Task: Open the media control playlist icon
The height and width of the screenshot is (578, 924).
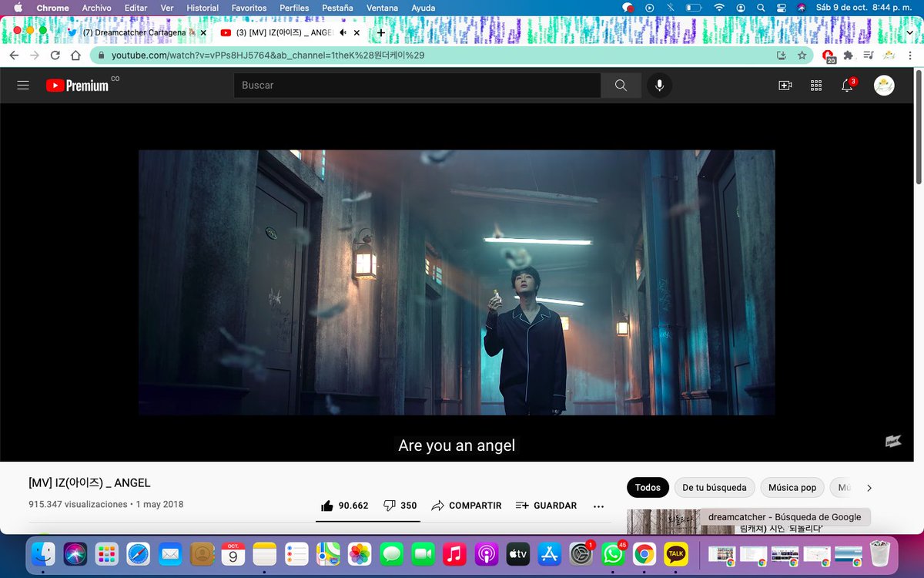Action: (x=869, y=55)
